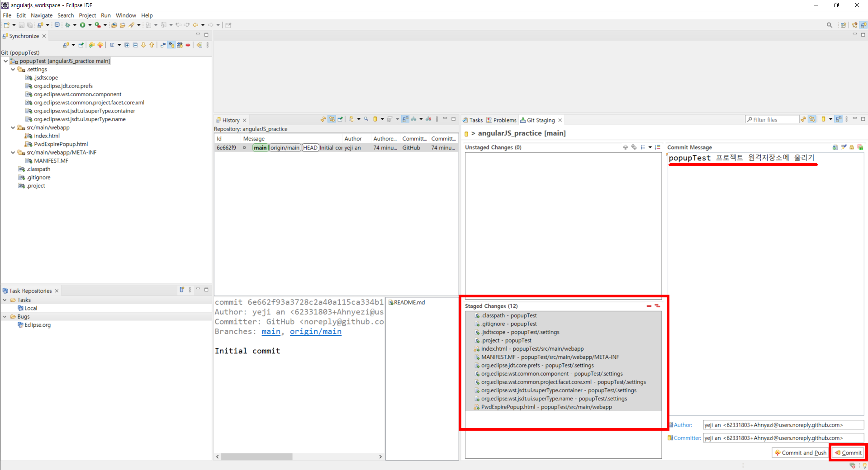Toggle Incoming mode in Synchronize toolbar

tap(163, 45)
